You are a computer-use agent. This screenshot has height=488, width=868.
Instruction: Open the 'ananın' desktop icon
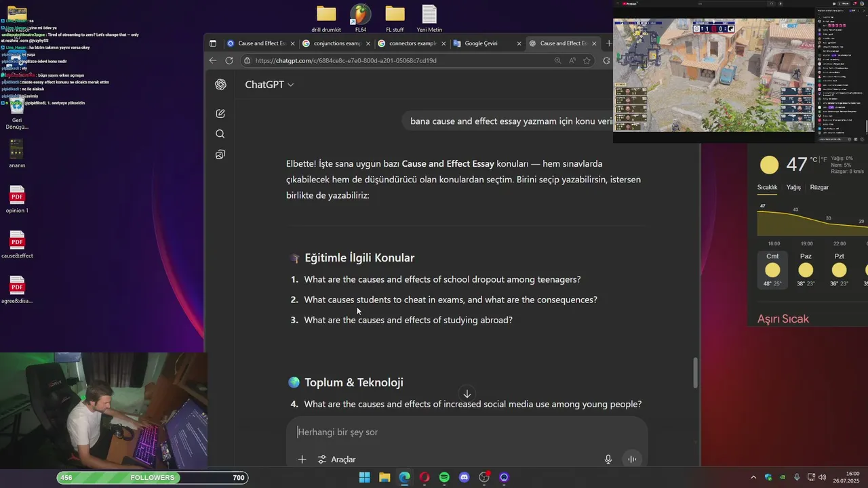point(17,154)
